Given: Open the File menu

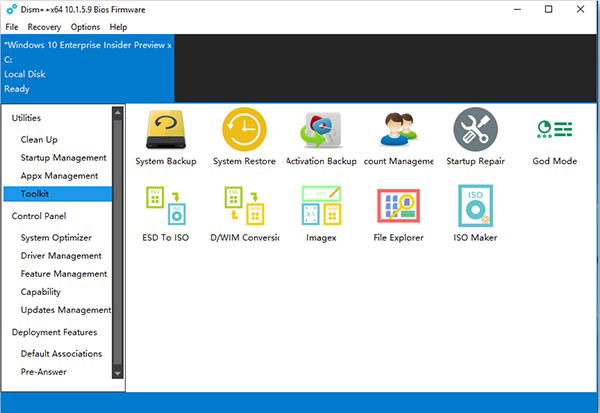Looking at the screenshot, I should pos(12,27).
